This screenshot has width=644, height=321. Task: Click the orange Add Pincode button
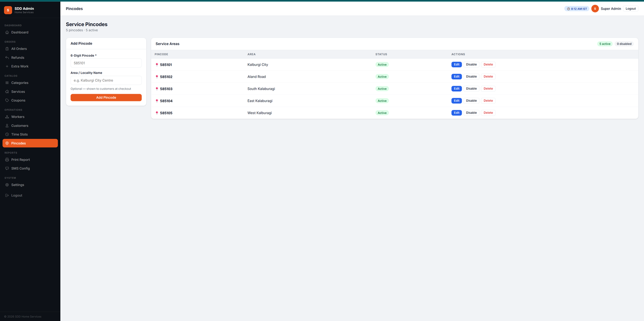point(106,97)
